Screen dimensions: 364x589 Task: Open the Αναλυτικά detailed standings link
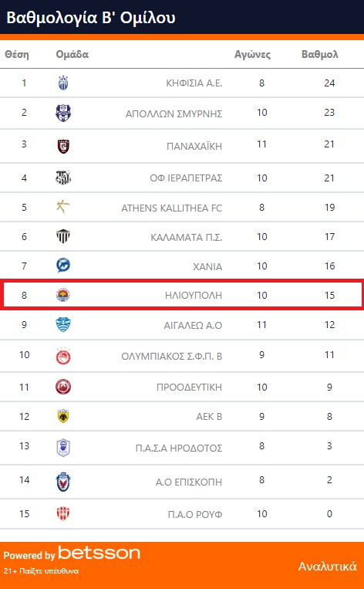(x=327, y=566)
